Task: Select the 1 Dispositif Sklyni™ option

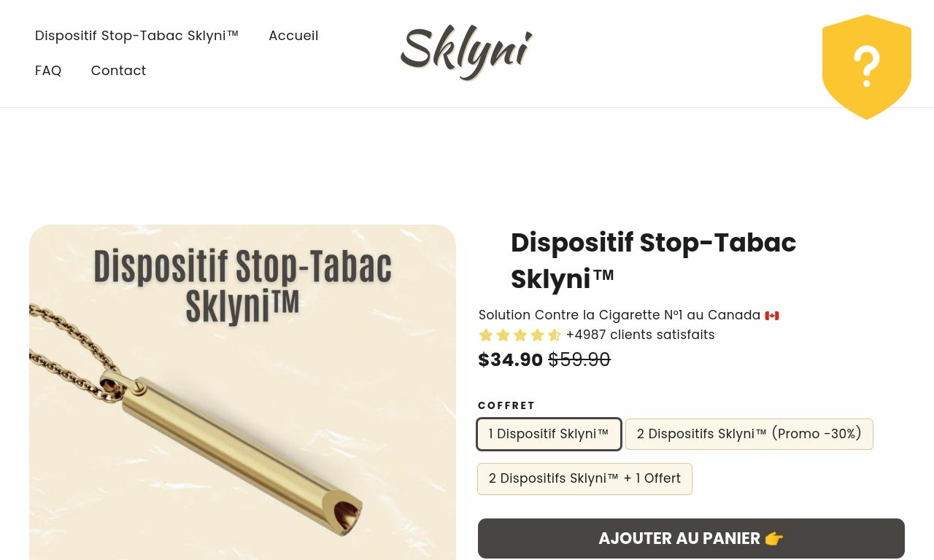Action: (549, 434)
